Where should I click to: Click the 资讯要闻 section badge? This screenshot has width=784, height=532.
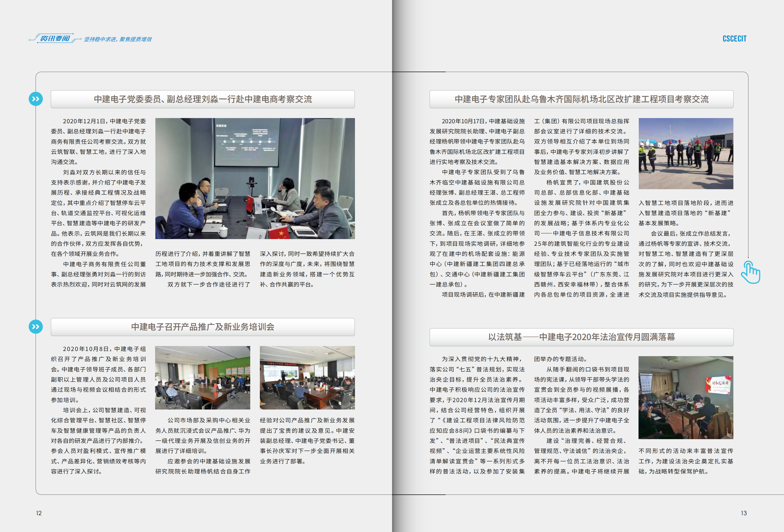(x=55, y=39)
